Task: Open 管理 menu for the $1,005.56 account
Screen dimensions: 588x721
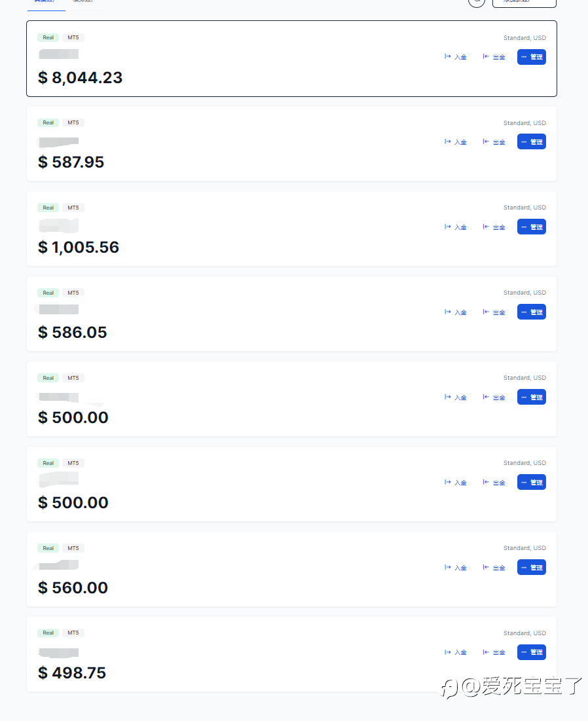Action: pos(532,227)
